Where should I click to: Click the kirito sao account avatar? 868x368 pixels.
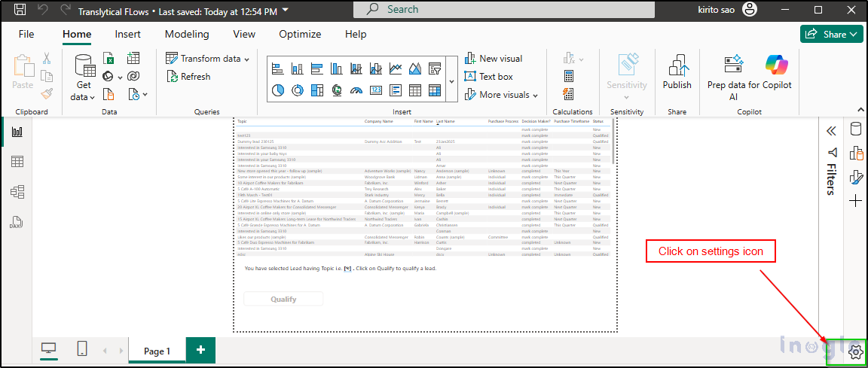(x=750, y=9)
